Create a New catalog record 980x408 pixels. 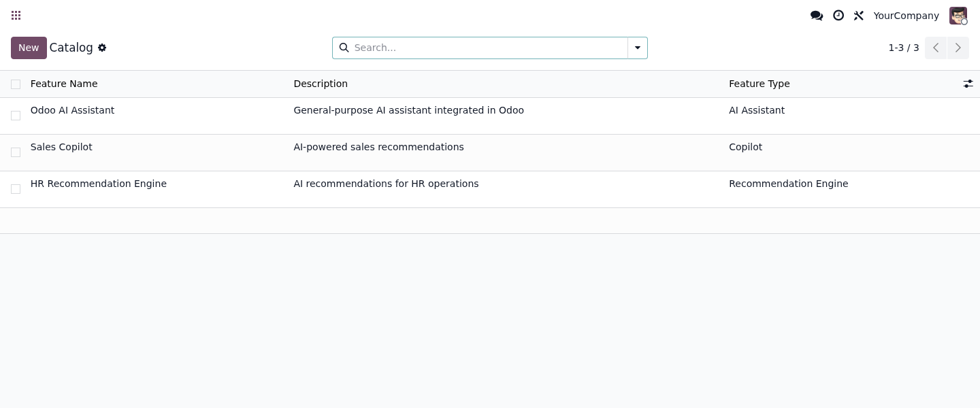pyautogui.click(x=29, y=48)
